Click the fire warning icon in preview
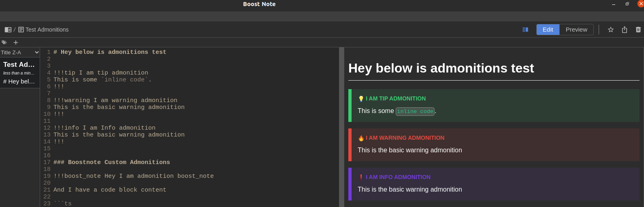 [361, 138]
